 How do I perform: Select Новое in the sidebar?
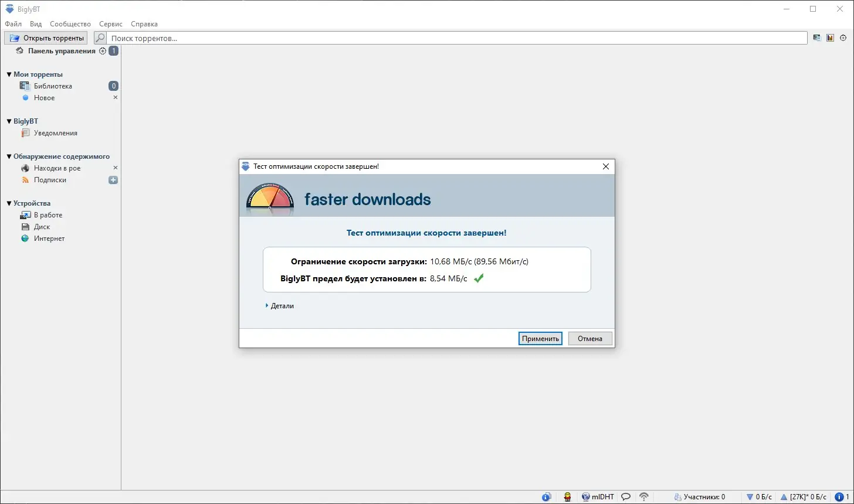[x=45, y=98]
